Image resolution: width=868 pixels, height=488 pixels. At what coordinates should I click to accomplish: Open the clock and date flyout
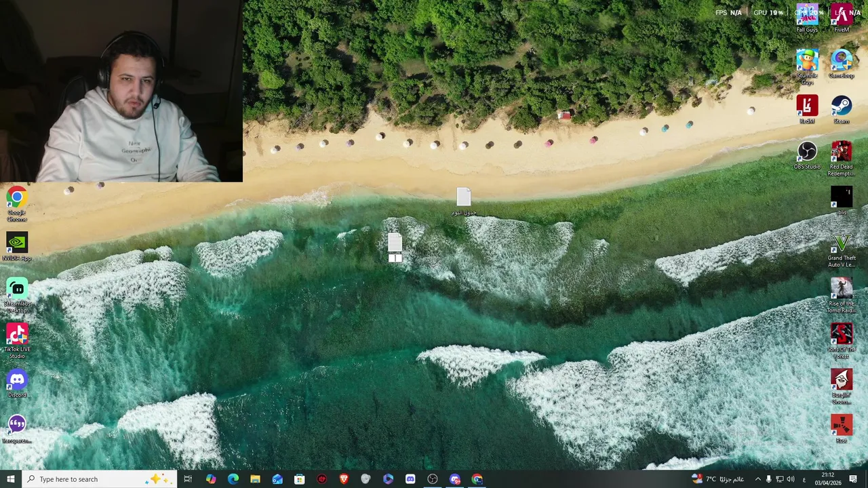[829, 479]
